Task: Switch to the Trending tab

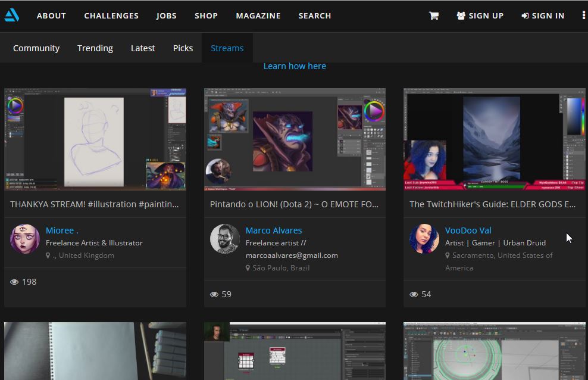Action: coord(95,48)
